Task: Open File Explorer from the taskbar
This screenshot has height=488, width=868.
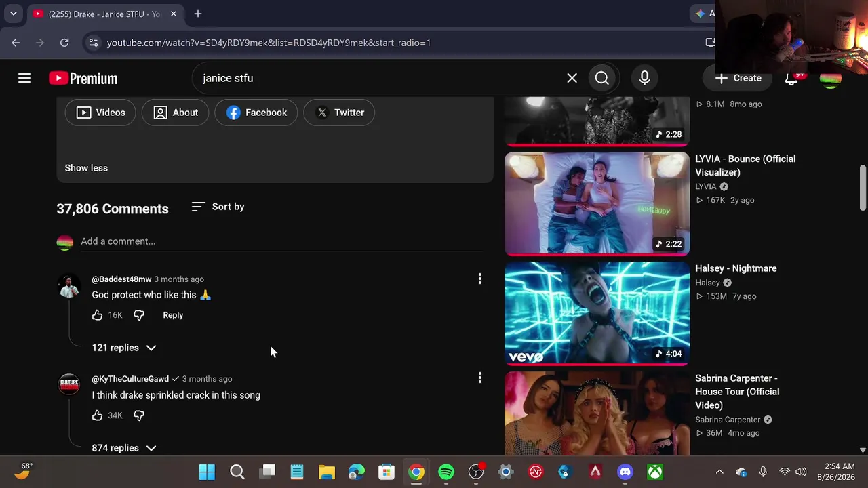Action: coord(327,472)
